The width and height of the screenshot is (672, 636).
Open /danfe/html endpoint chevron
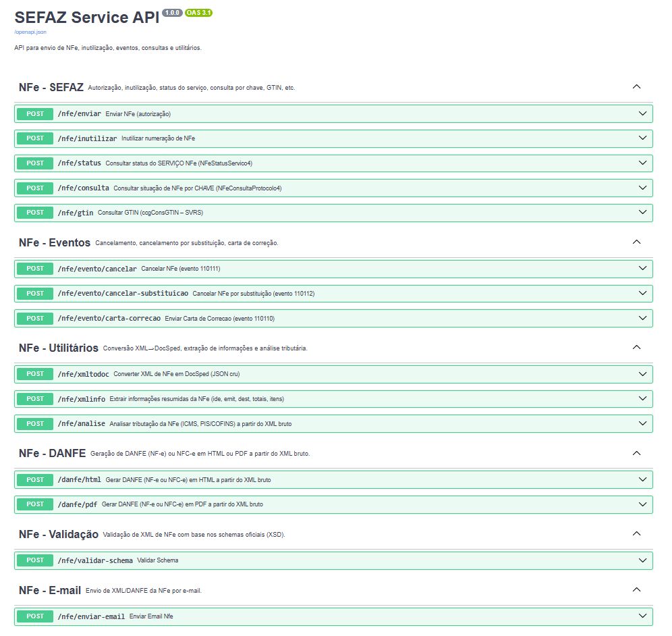(642, 479)
